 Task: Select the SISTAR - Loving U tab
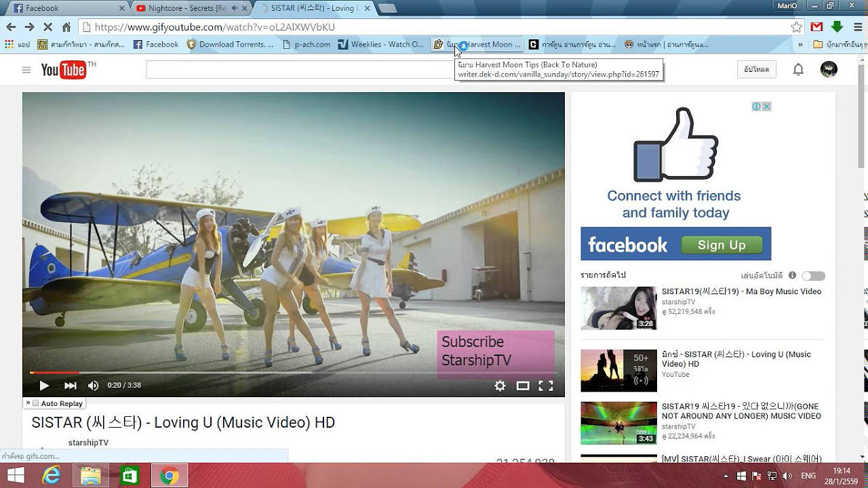point(315,8)
